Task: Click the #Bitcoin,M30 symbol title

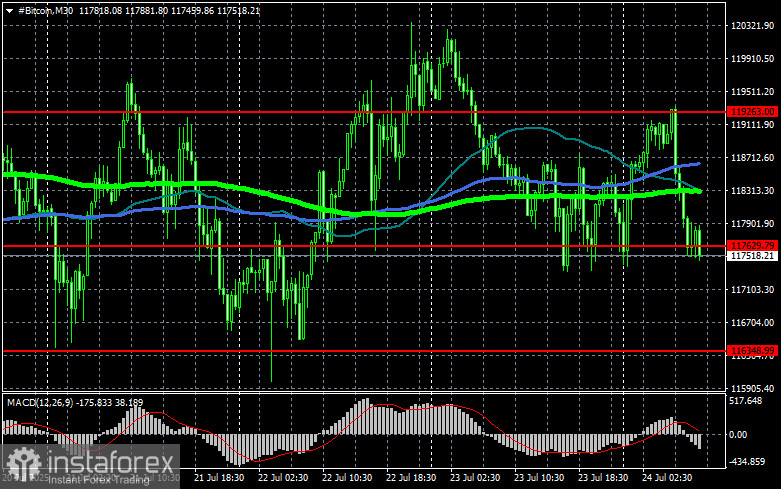Action: tap(45, 10)
